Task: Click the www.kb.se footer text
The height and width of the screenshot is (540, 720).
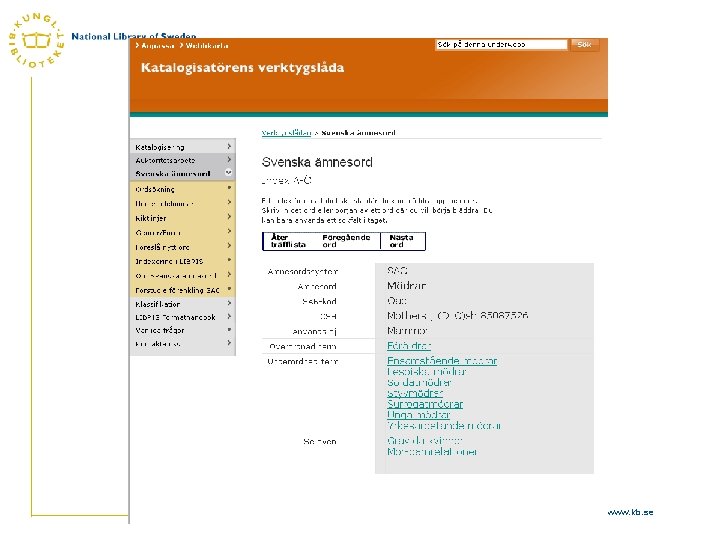Action: 630,512
